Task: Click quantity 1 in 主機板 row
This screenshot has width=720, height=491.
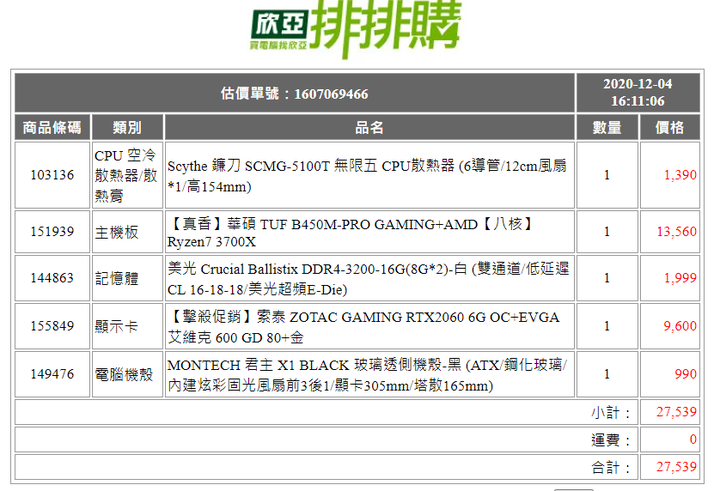Action: [x=607, y=231]
